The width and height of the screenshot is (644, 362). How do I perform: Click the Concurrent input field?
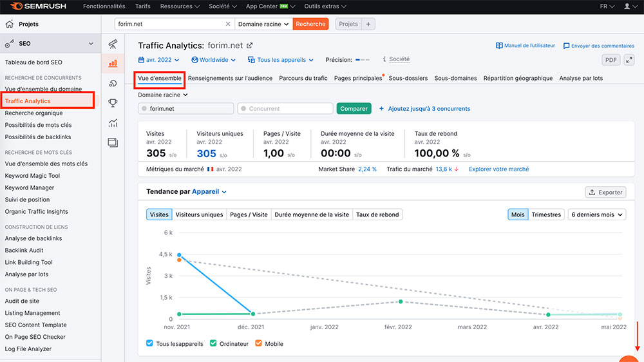pyautogui.click(x=285, y=108)
